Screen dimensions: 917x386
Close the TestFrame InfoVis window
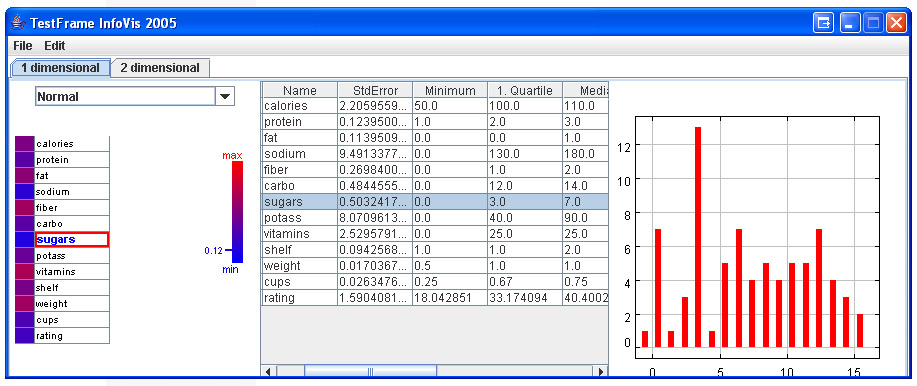[x=896, y=23]
